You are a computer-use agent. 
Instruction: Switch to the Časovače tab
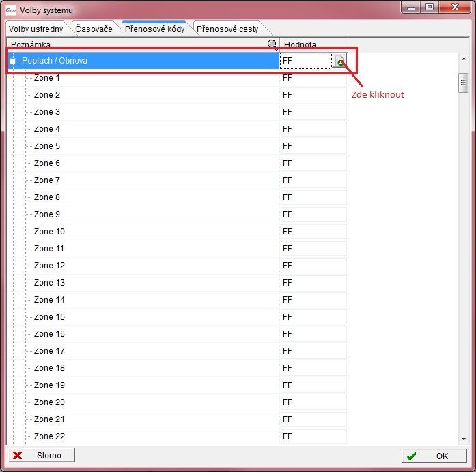point(95,29)
